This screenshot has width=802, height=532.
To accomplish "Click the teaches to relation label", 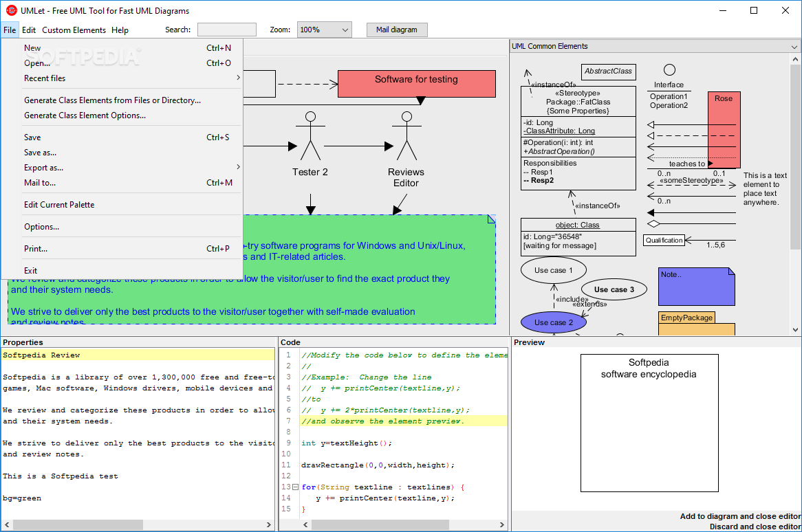I will [687, 164].
